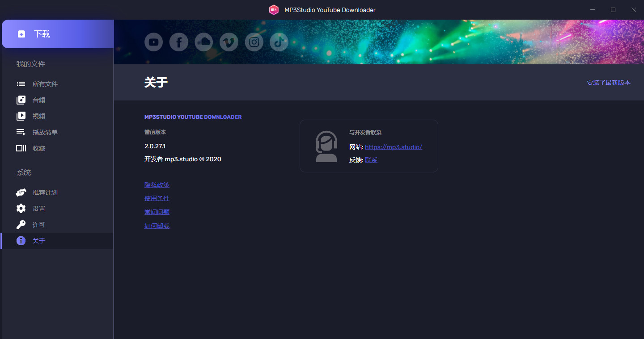
Task: Open the 下载 download tab
Action: click(58, 34)
